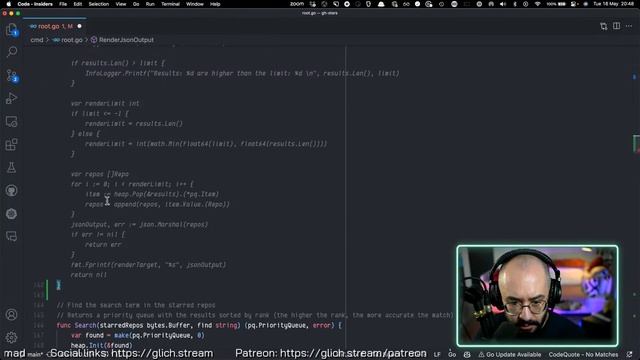Open Source Control view in activity bar
640x360 pixels.
(11, 76)
